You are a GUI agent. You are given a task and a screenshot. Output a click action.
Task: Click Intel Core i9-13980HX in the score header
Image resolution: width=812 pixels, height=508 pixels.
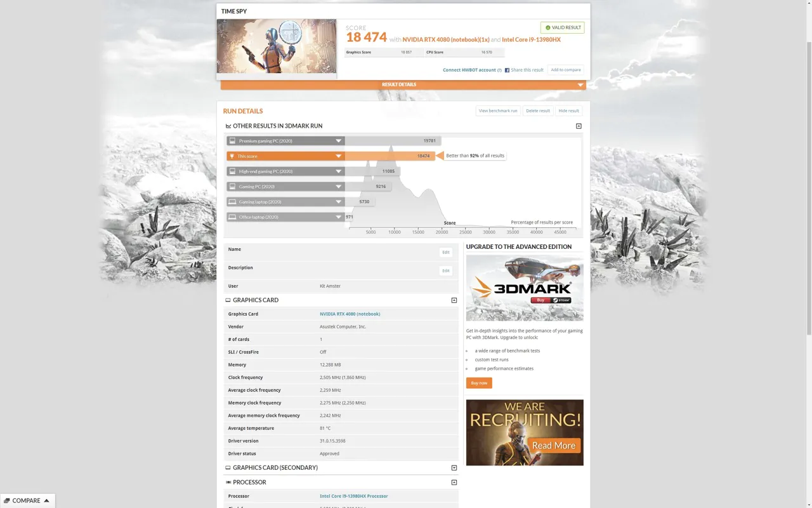pyautogui.click(x=532, y=39)
